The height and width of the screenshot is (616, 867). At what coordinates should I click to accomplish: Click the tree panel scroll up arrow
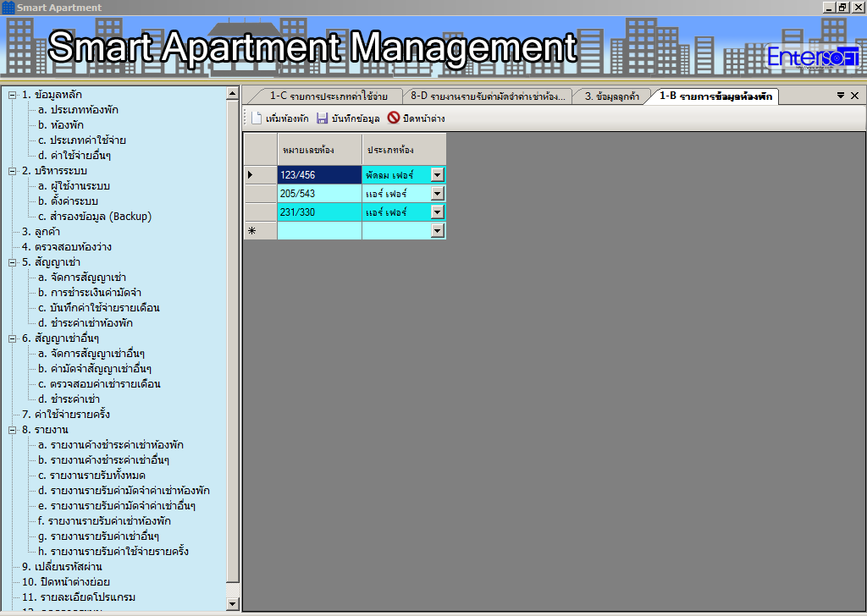(233, 93)
